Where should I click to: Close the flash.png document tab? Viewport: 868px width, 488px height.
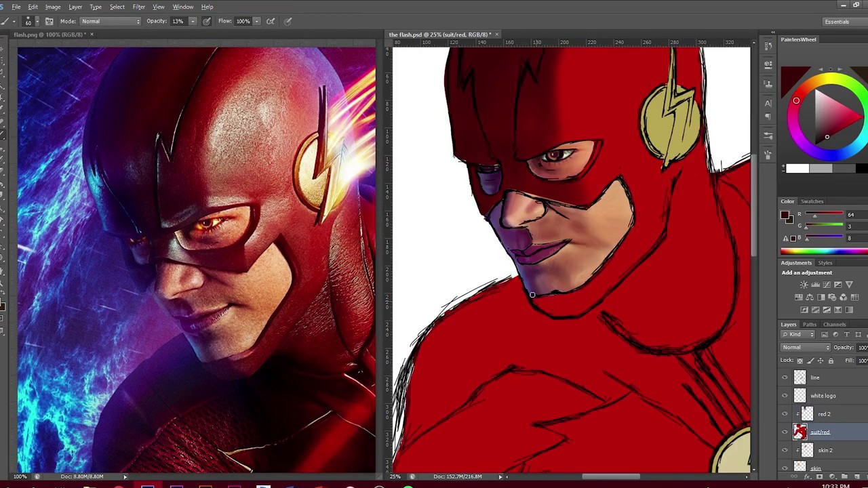coord(92,35)
